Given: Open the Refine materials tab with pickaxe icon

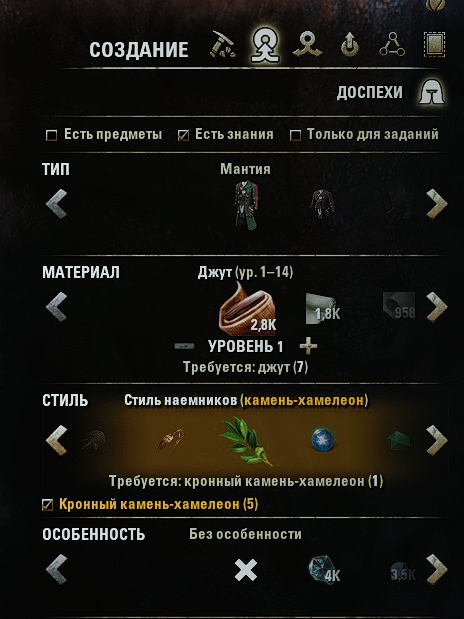Looking at the screenshot, I should [222, 45].
